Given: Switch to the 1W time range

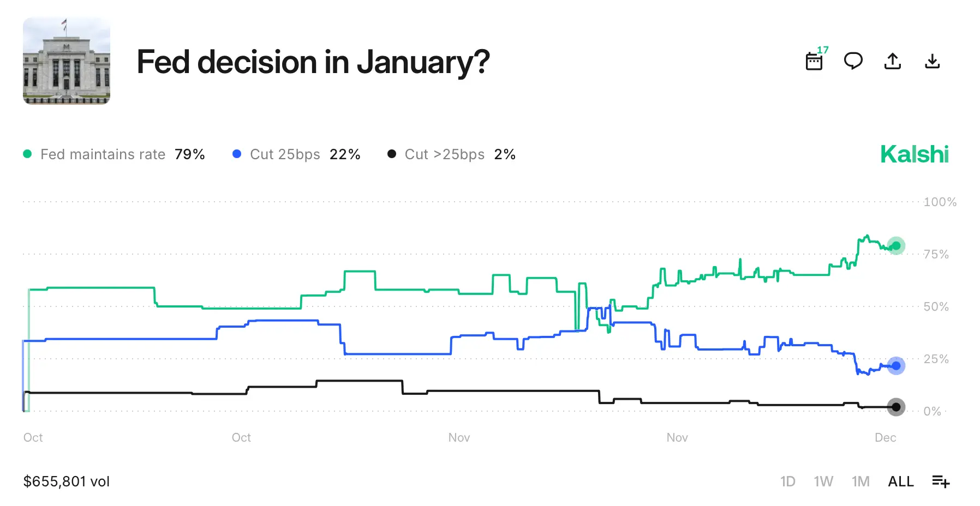Looking at the screenshot, I should point(823,481).
